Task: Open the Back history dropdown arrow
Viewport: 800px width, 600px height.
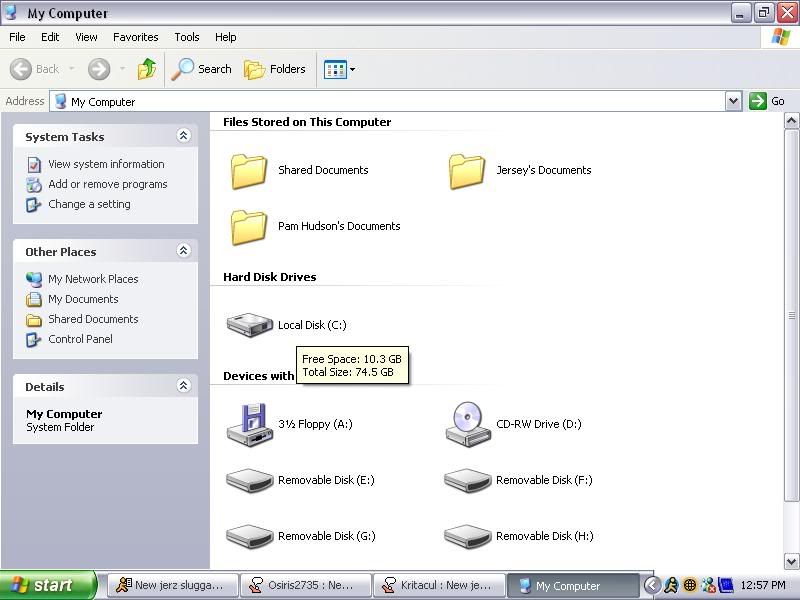Action: click(71, 69)
